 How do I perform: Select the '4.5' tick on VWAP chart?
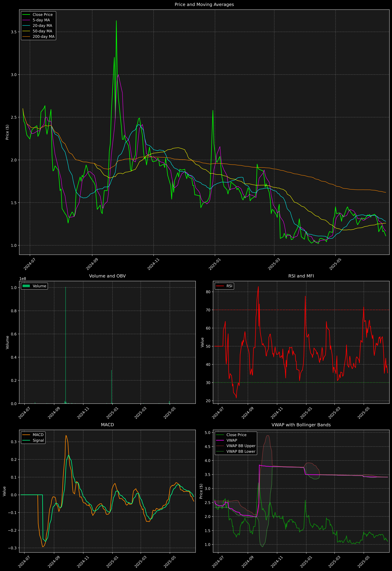tap(208, 447)
